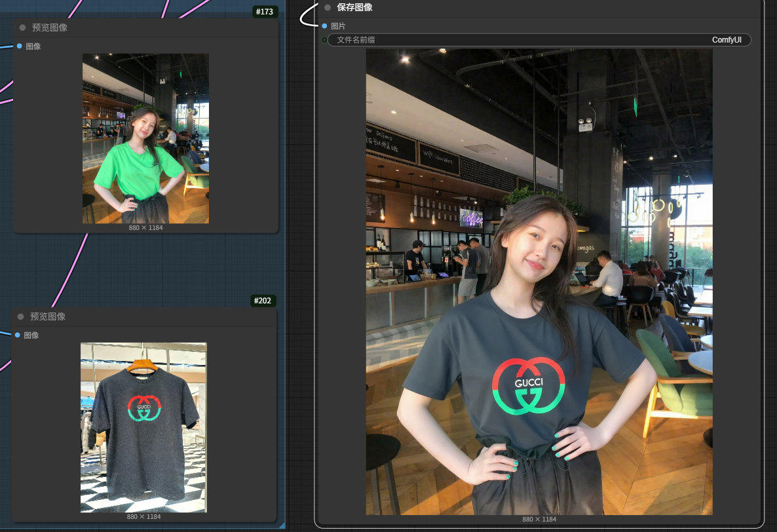Click the 图片 input port on the save node
This screenshot has width=777, height=532.
pos(324,26)
